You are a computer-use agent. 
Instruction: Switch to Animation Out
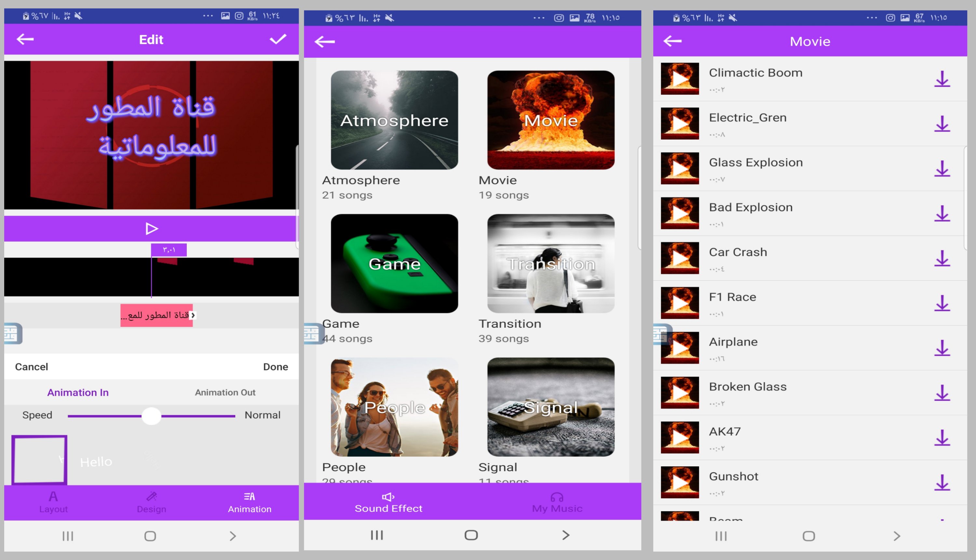[x=225, y=392]
